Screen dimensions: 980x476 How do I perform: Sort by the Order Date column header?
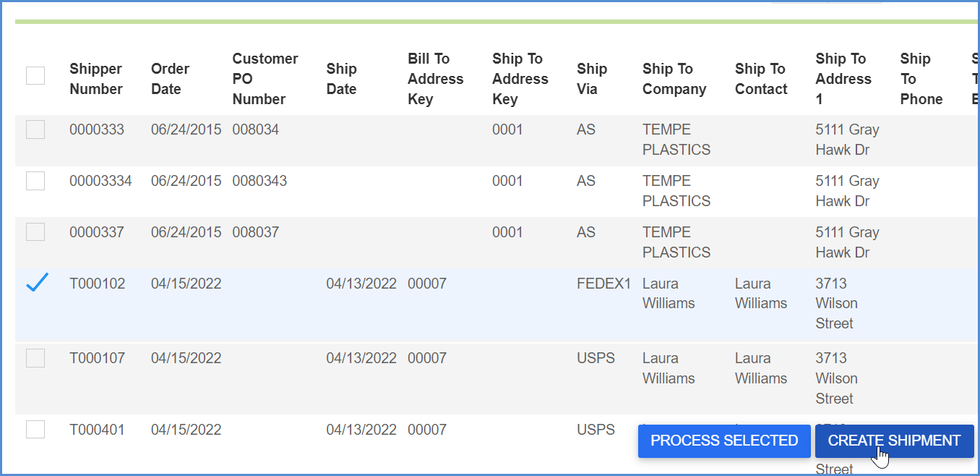pyautogui.click(x=171, y=79)
